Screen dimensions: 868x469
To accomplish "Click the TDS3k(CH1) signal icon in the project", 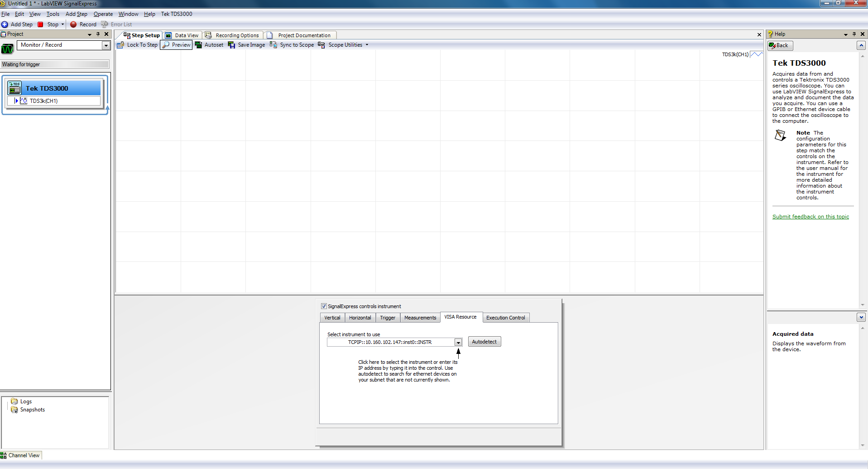I will tap(24, 101).
